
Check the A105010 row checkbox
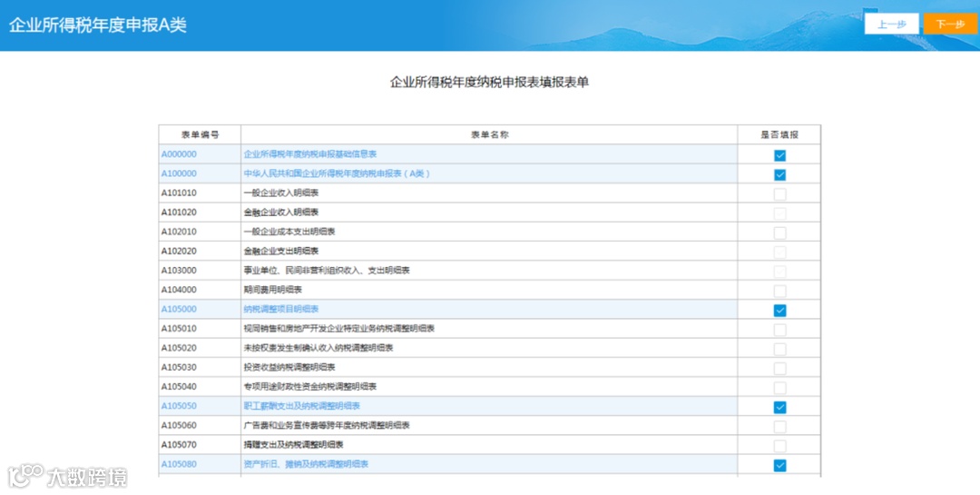pyautogui.click(x=780, y=330)
